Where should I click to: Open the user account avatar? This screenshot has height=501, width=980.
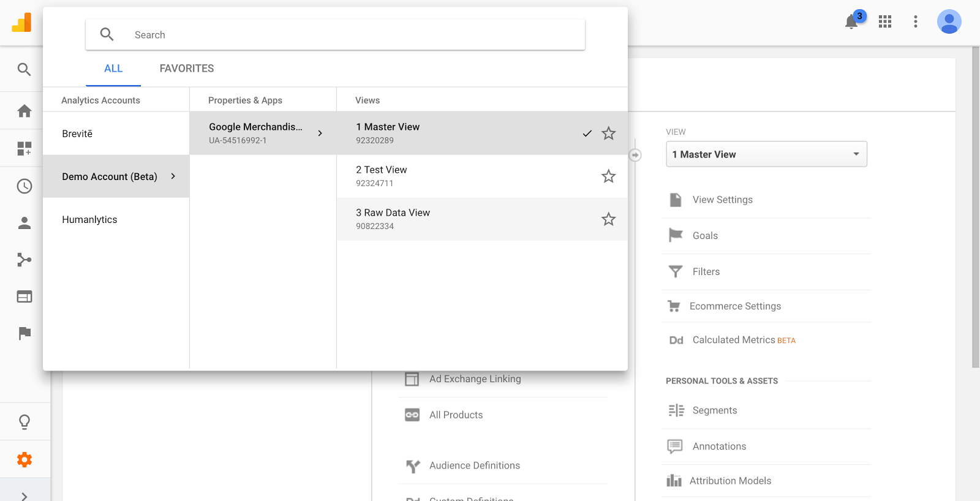pos(949,22)
